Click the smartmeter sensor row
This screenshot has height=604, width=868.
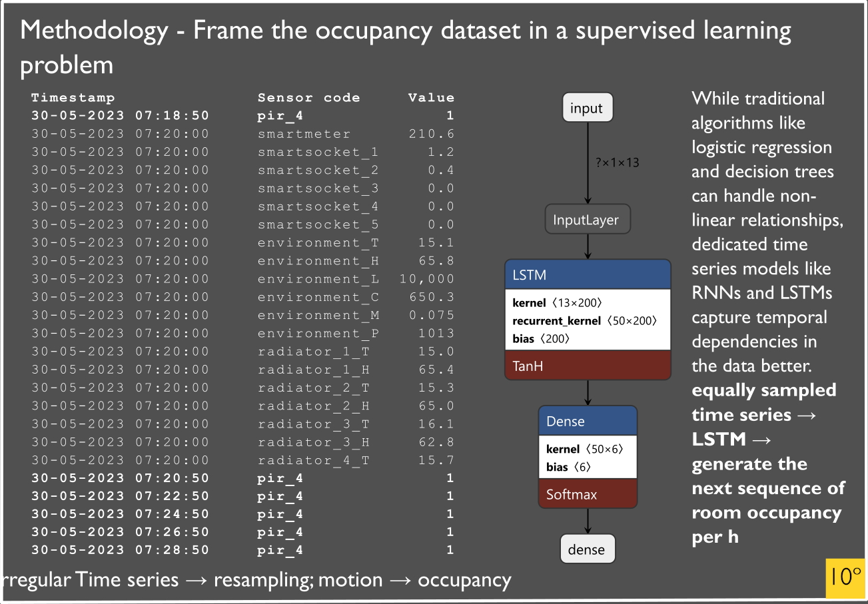click(x=304, y=134)
